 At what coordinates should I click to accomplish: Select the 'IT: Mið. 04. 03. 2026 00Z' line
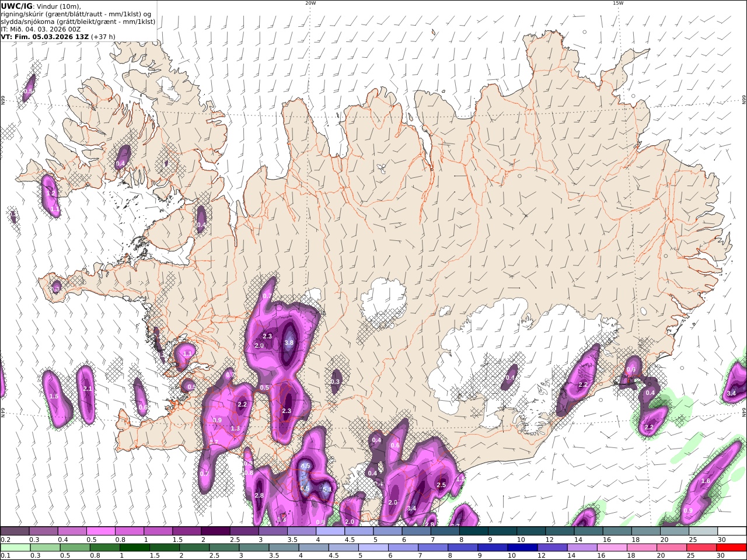point(40,29)
